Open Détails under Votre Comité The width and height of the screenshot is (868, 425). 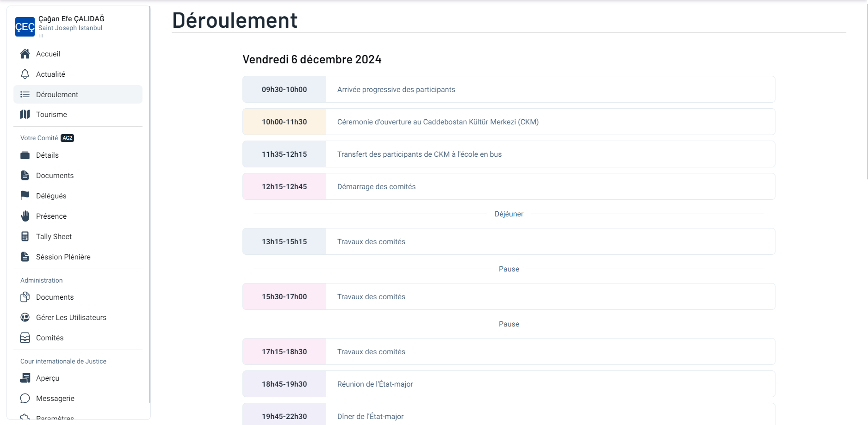(x=47, y=155)
